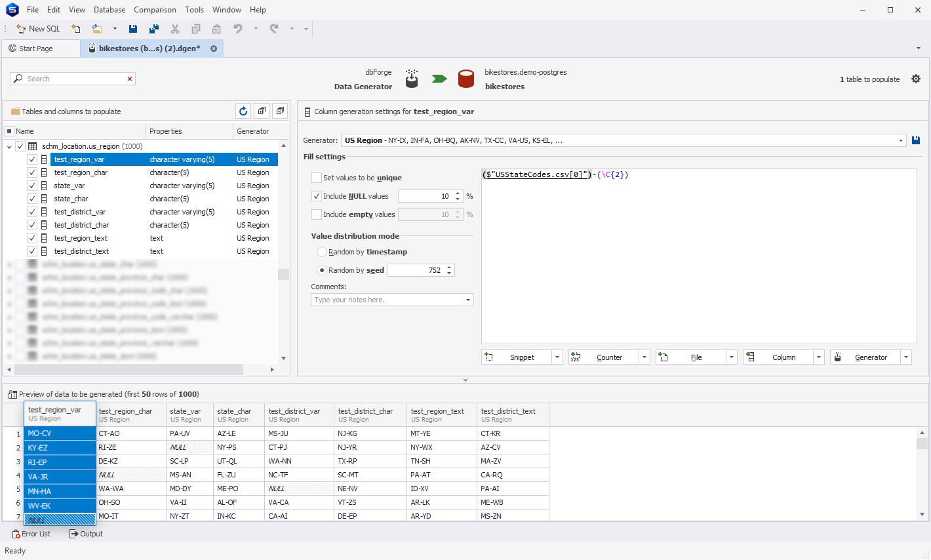
Task: Click in the expression editor text area
Action: point(699,256)
